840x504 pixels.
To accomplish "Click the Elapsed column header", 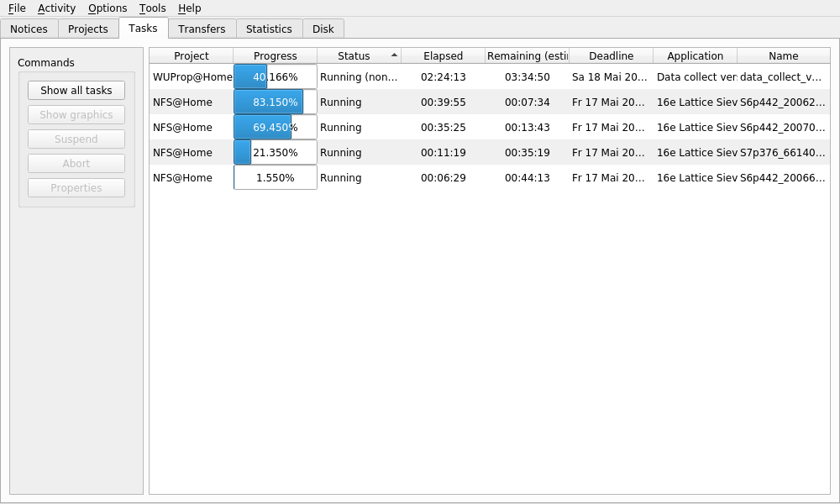I will point(443,56).
